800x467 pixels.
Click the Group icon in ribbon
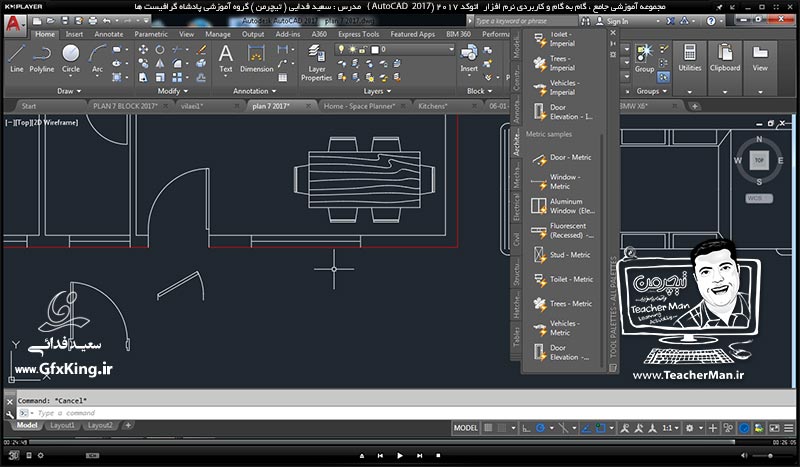(644, 58)
